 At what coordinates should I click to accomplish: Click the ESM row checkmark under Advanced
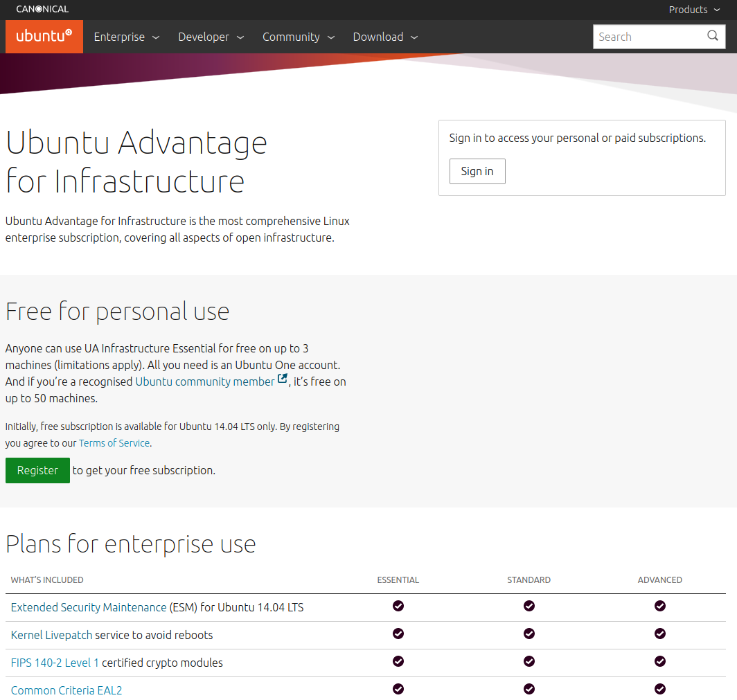tap(660, 606)
